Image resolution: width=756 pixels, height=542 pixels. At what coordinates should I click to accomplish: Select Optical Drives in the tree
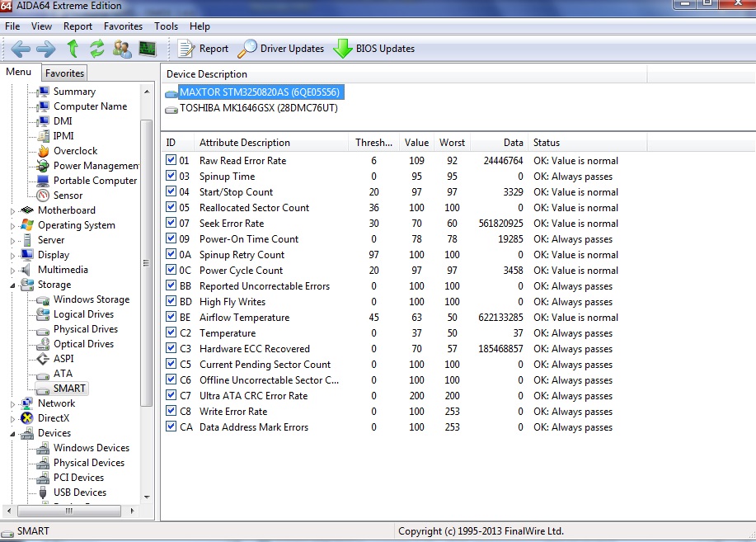tap(76, 344)
